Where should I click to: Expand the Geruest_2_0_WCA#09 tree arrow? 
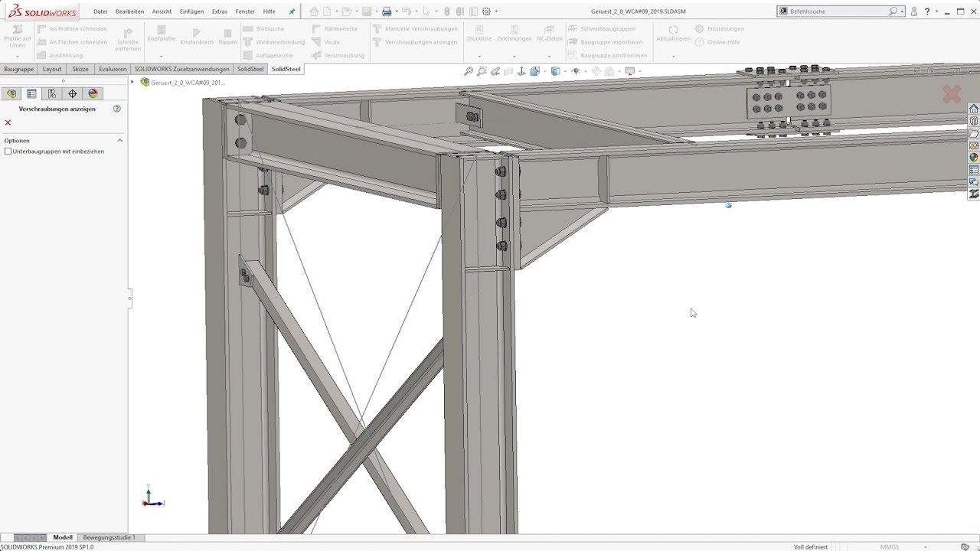click(x=132, y=82)
